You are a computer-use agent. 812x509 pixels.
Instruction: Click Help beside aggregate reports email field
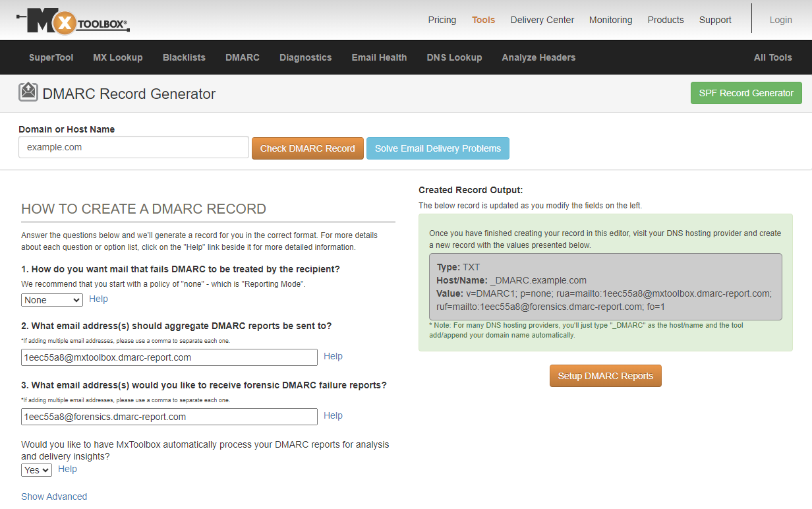click(x=333, y=356)
